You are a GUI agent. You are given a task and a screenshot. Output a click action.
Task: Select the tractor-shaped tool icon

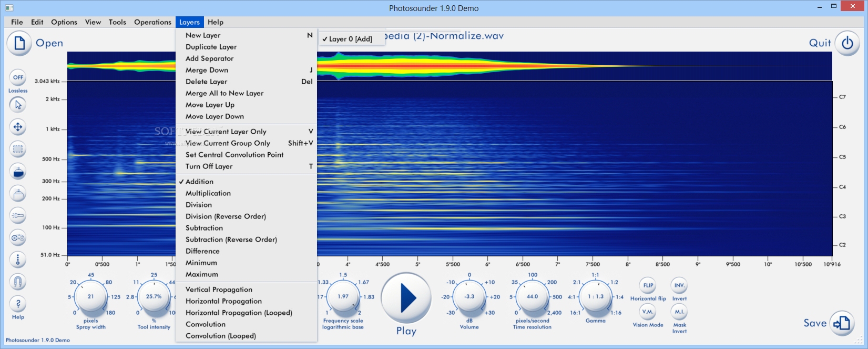point(18,237)
